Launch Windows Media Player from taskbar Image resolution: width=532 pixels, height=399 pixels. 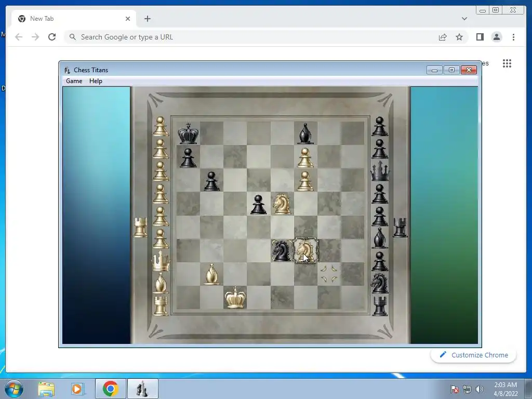pos(77,389)
